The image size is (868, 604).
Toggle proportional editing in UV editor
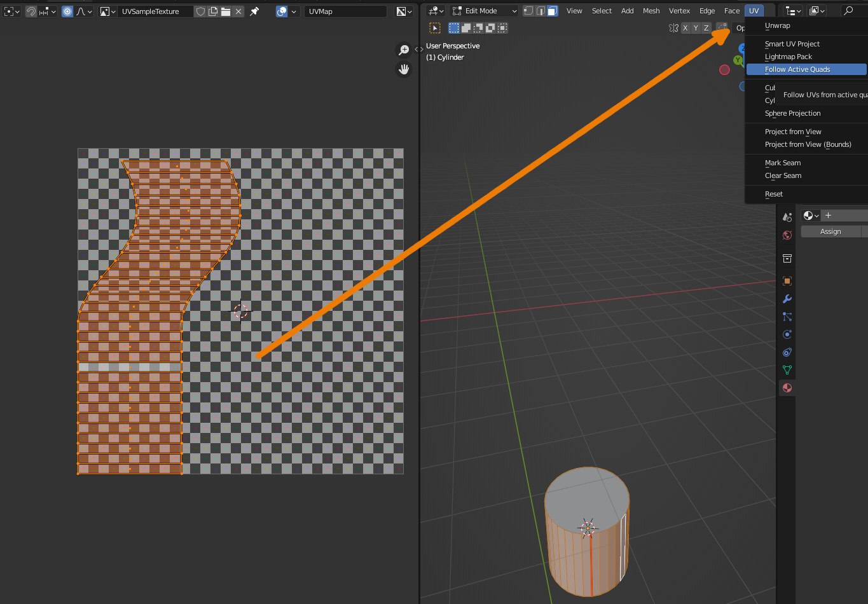point(67,11)
